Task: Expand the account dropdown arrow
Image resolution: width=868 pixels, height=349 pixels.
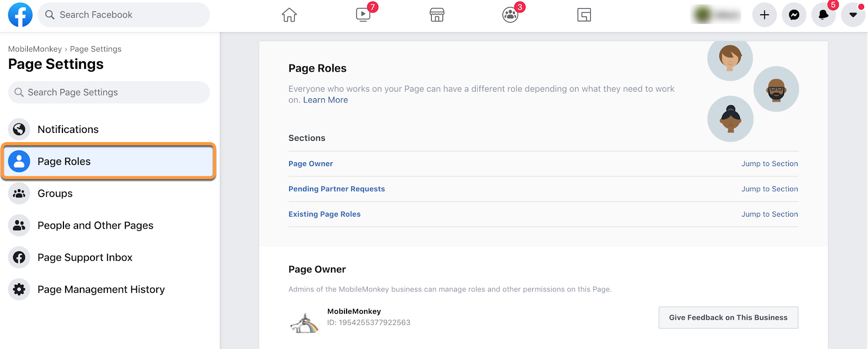Action: 853,15
